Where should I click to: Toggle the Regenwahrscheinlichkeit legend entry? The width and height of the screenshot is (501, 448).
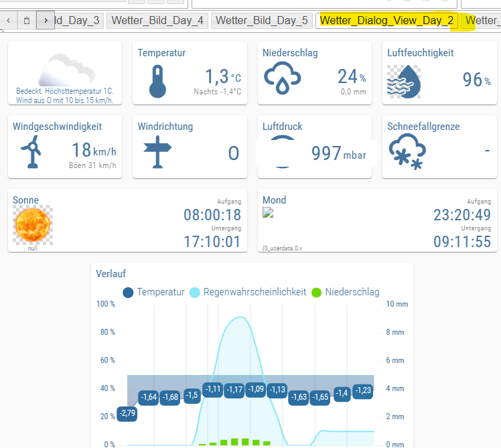pyautogui.click(x=248, y=292)
